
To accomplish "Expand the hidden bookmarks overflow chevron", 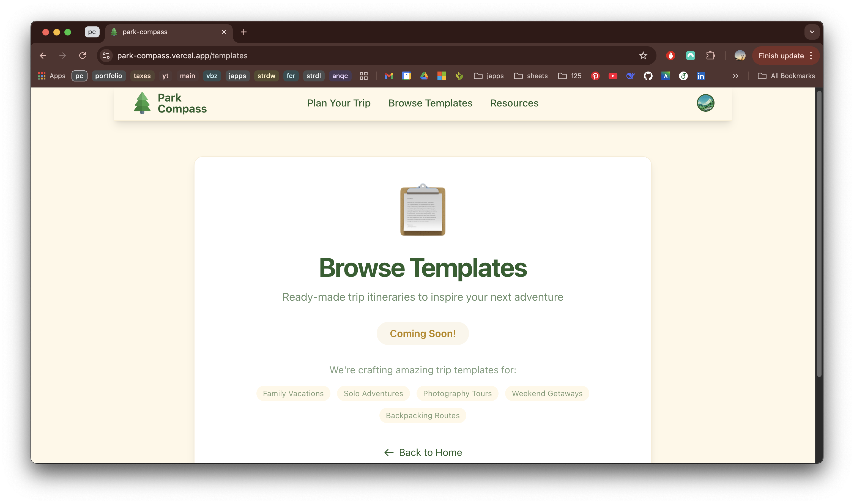I will 735,76.
